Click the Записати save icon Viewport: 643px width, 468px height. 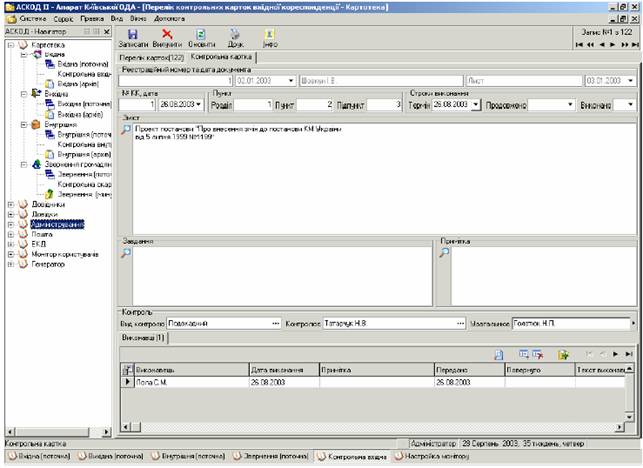point(132,34)
